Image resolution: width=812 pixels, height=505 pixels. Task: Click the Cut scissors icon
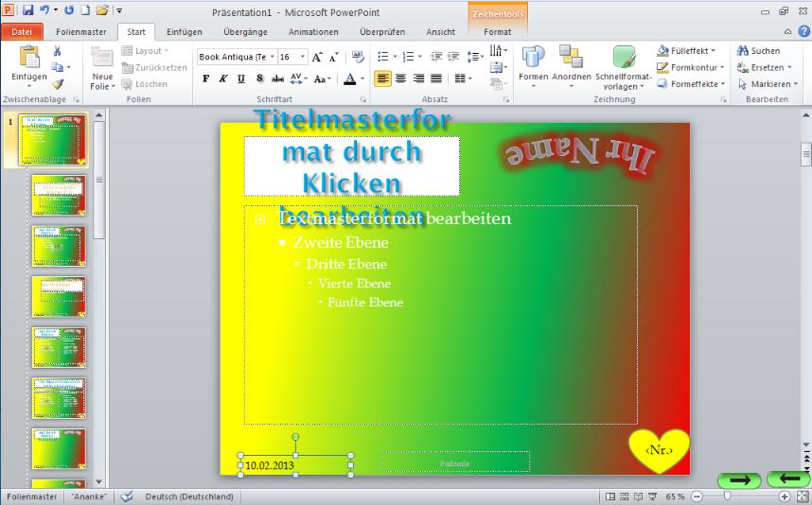[x=57, y=51]
